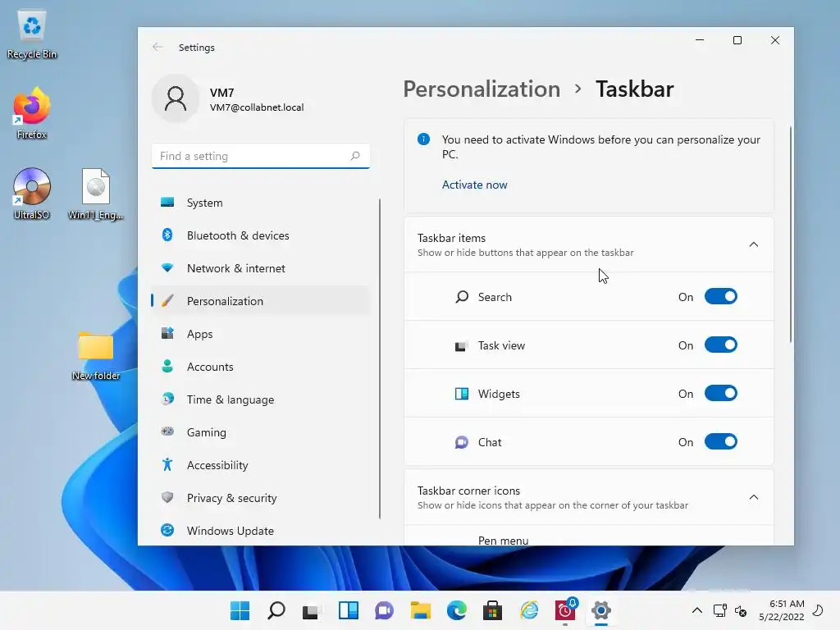Image resolution: width=840 pixels, height=630 pixels.
Task: Turn off the Chat toggle
Action: pyautogui.click(x=720, y=441)
